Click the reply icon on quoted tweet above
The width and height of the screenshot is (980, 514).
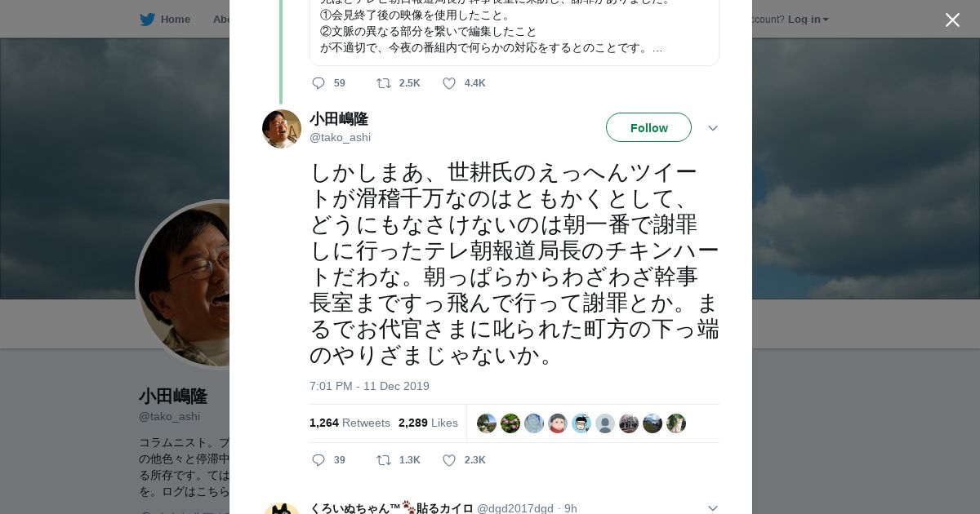click(318, 83)
